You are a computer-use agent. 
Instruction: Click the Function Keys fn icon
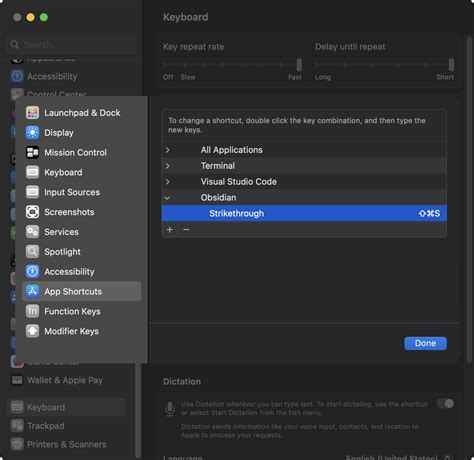point(32,311)
